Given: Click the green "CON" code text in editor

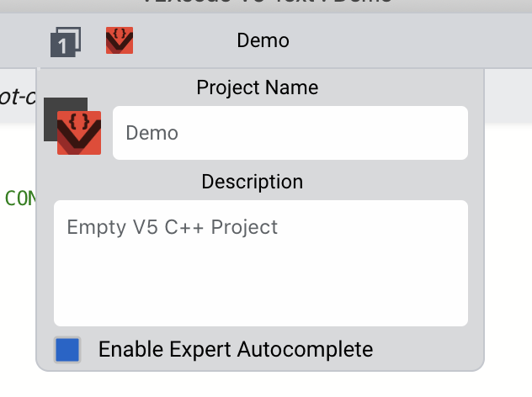Looking at the screenshot, I should 19,198.
